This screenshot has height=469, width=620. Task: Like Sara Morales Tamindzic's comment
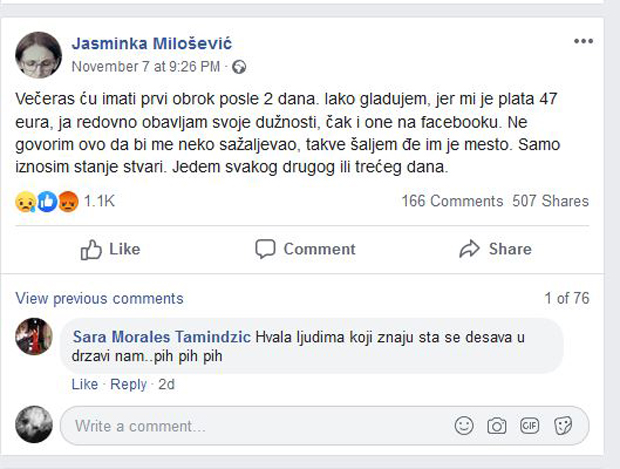point(85,385)
